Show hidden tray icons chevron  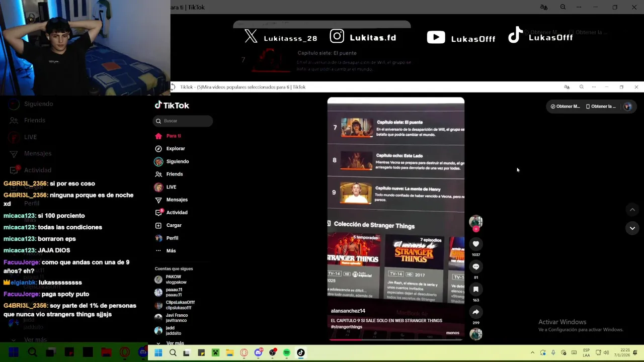click(532, 353)
